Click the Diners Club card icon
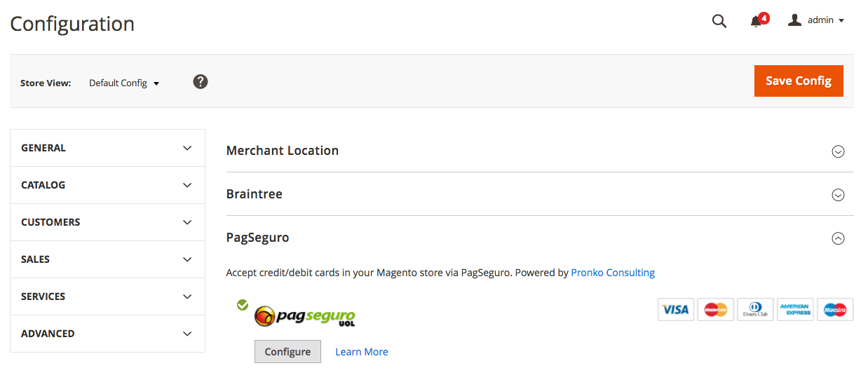Viewport: 868px width, 375px height. 756,309
